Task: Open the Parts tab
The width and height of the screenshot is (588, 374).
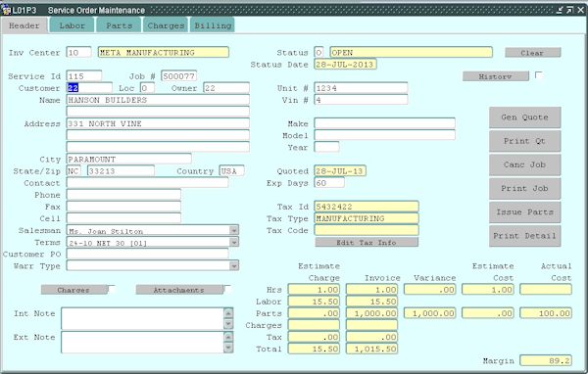Action: tap(119, 25)
